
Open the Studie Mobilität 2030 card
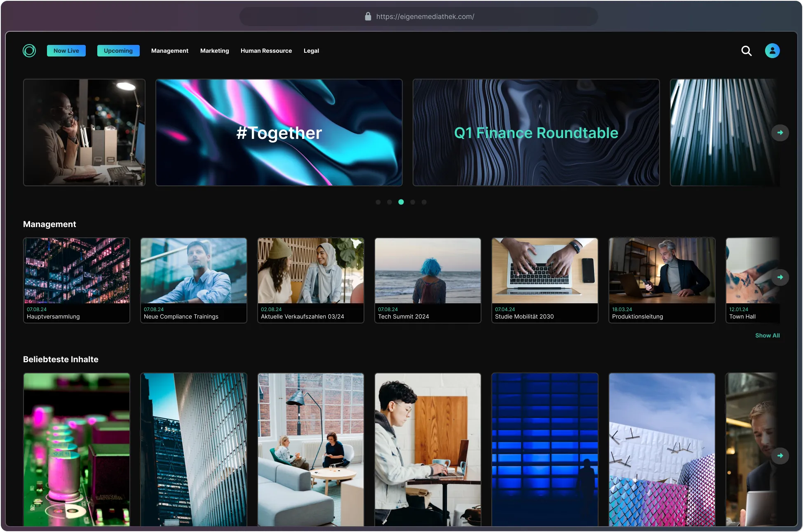coord(545,280)
